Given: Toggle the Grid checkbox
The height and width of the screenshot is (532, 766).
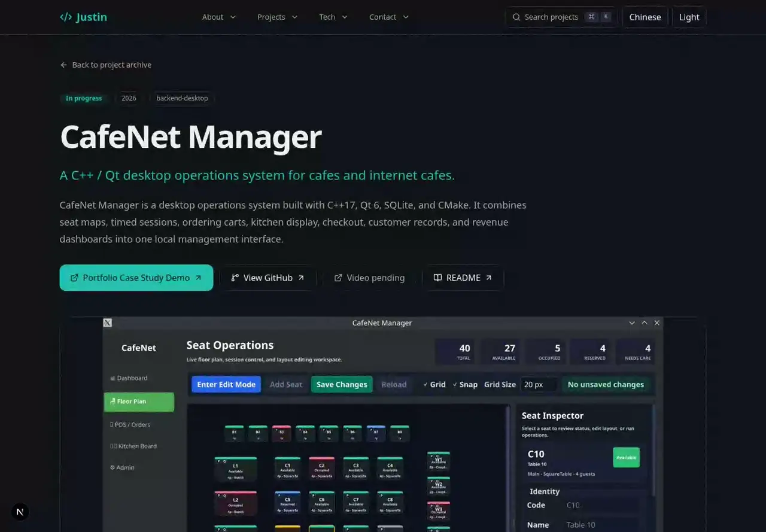Looking at the screenshot, I should [434, 384].
